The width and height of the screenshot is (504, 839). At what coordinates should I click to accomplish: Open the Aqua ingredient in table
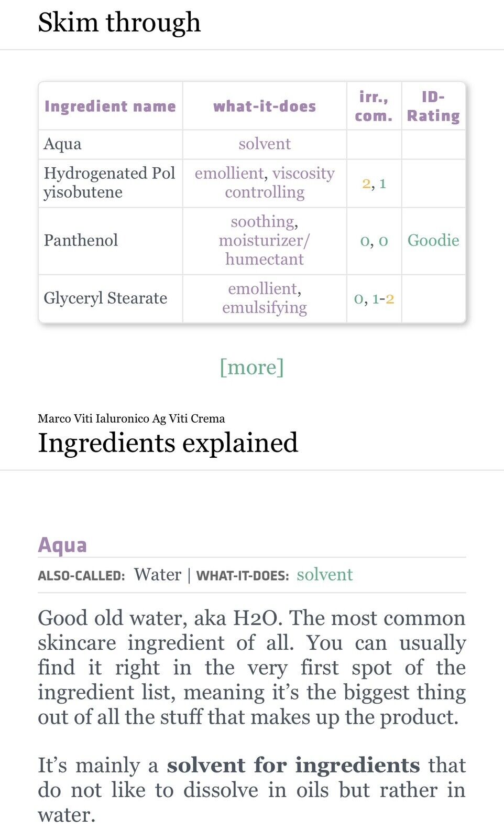coord(63,144)
